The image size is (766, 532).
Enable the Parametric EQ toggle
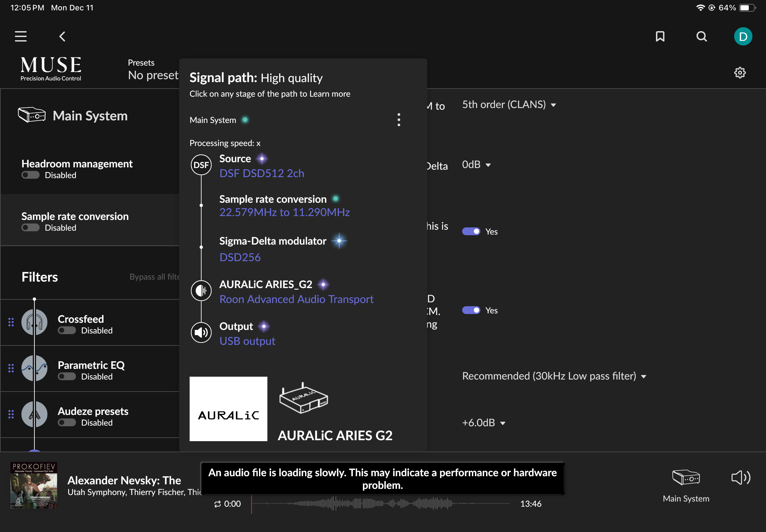click(x=67, y=376)
